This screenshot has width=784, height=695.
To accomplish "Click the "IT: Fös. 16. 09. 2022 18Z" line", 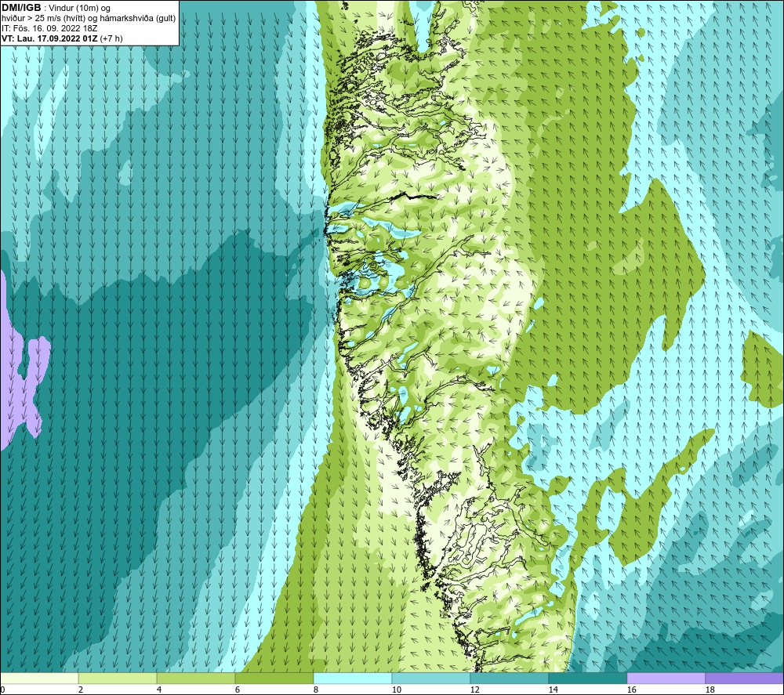I will [x=49, y=28].
